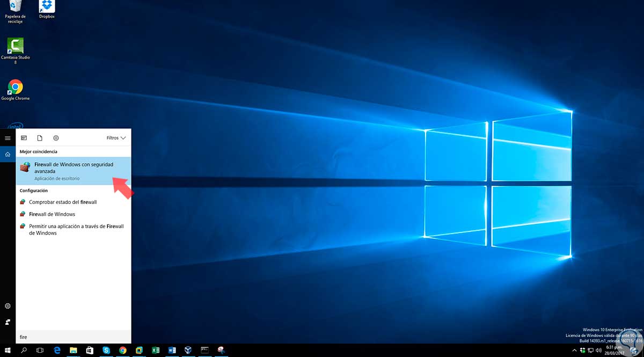Open File Explorer from the taskbar
The image size is (644, 357).
pyautogui.click(x=74, y=350)
